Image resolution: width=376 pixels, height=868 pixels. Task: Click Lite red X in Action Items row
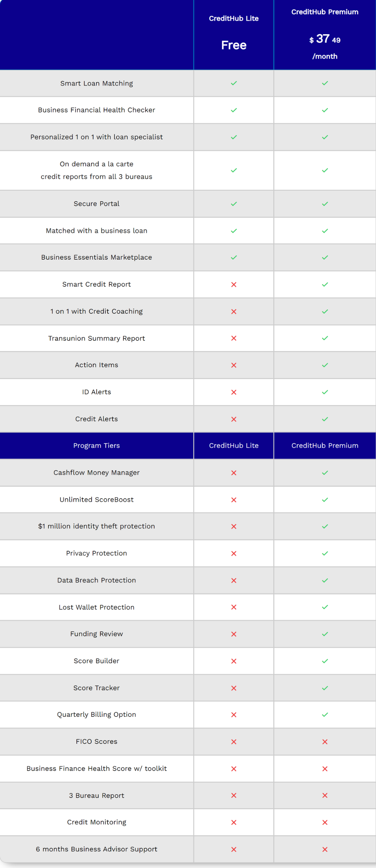tap(234, 365)
